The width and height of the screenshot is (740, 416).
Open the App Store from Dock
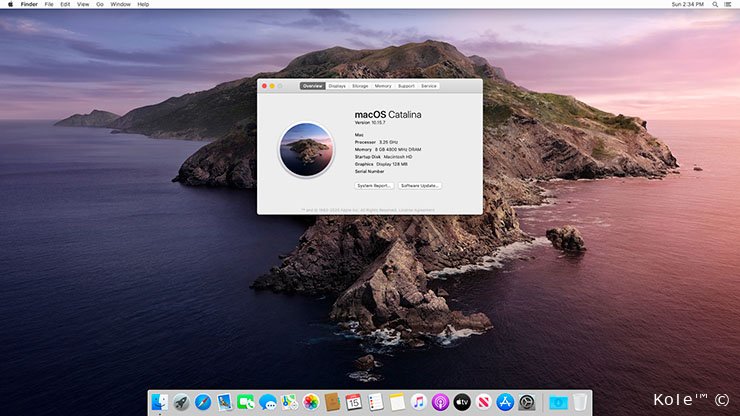point(505,401)
